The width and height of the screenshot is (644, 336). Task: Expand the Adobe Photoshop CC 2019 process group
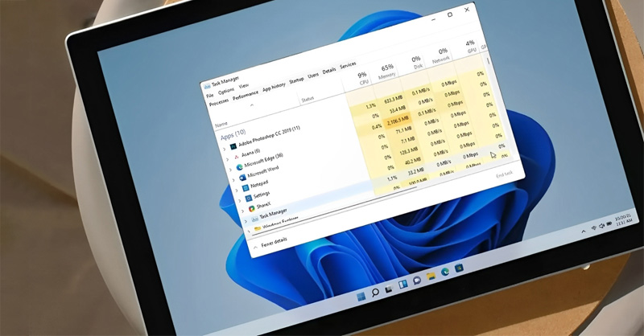click(x=225, y=149)
